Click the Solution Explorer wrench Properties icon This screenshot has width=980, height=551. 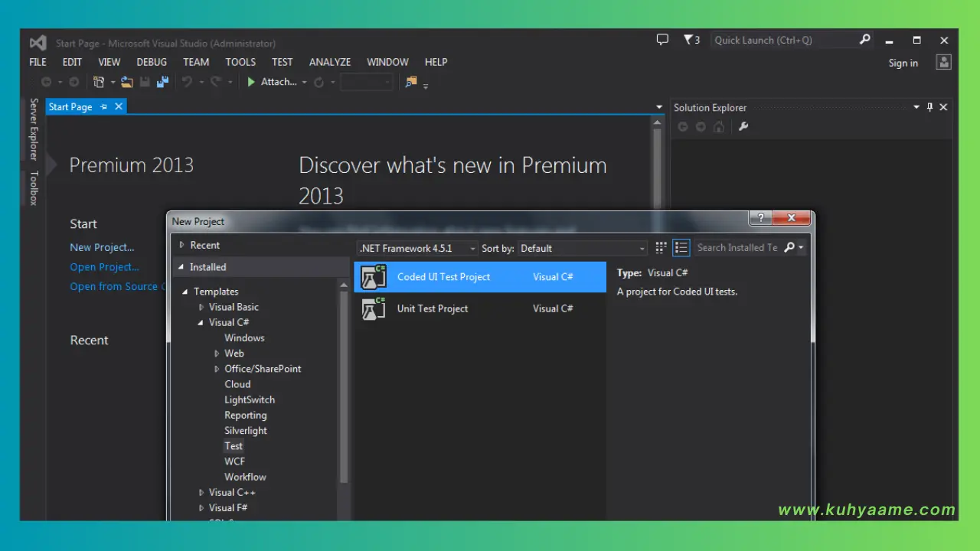(743, 127)
